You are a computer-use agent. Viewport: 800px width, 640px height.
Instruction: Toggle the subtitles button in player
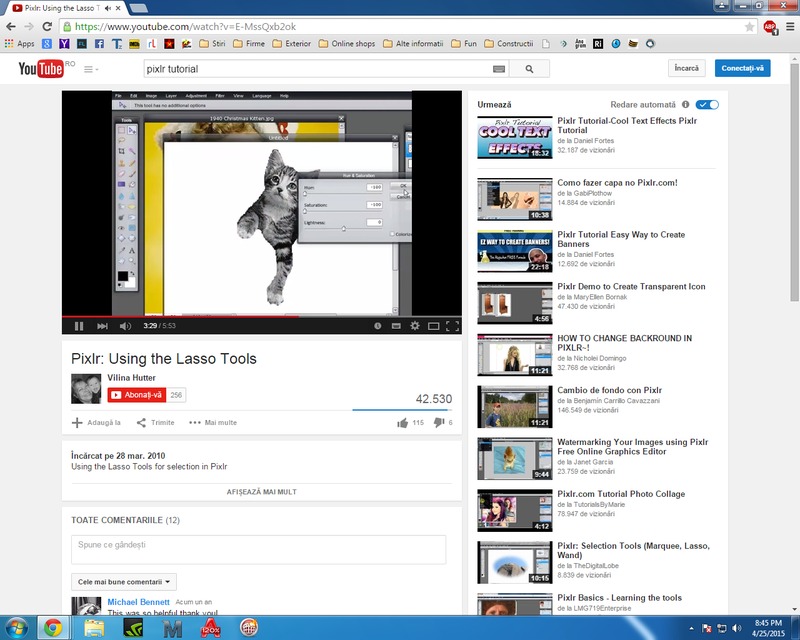coord(396,326)
